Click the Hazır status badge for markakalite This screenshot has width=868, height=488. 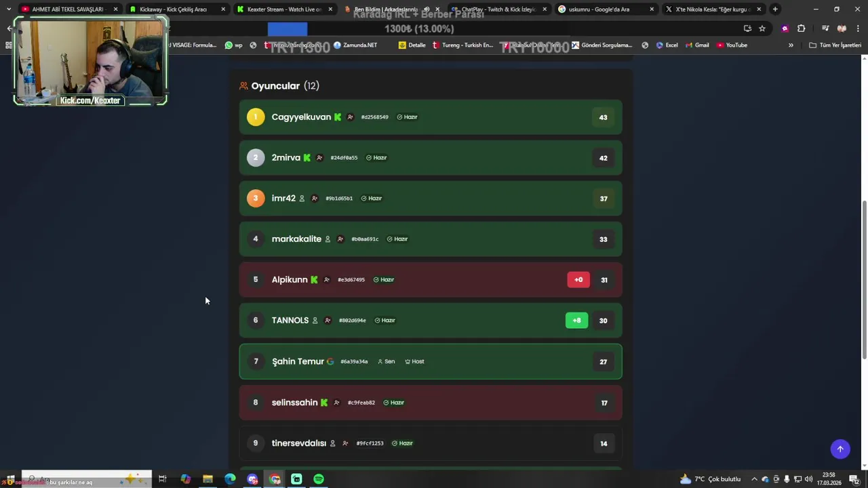(x=397, y=239)
